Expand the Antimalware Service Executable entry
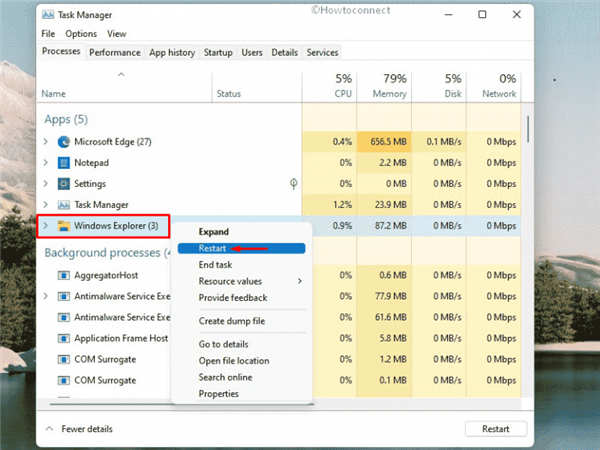Image resolution: width=600 pixels, height=450 pixels. [x=46, y=297]
